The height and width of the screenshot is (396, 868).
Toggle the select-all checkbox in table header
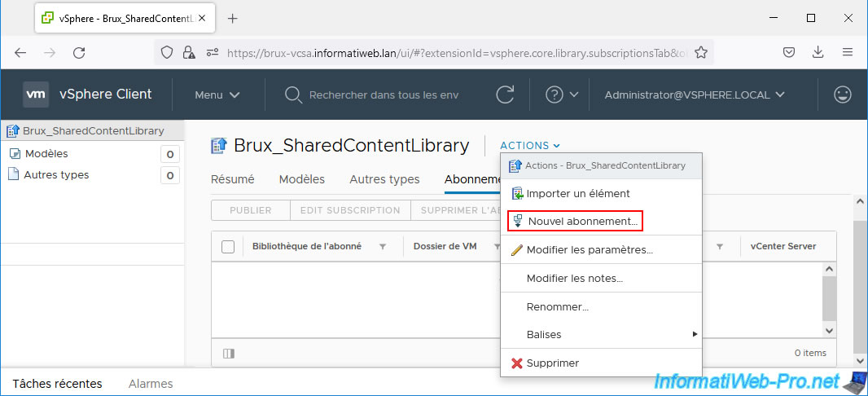(227, 246)
